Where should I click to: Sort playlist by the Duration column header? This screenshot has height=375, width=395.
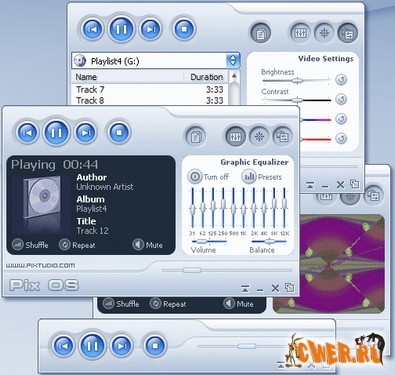pyautogui.click(x=206, y=77)
